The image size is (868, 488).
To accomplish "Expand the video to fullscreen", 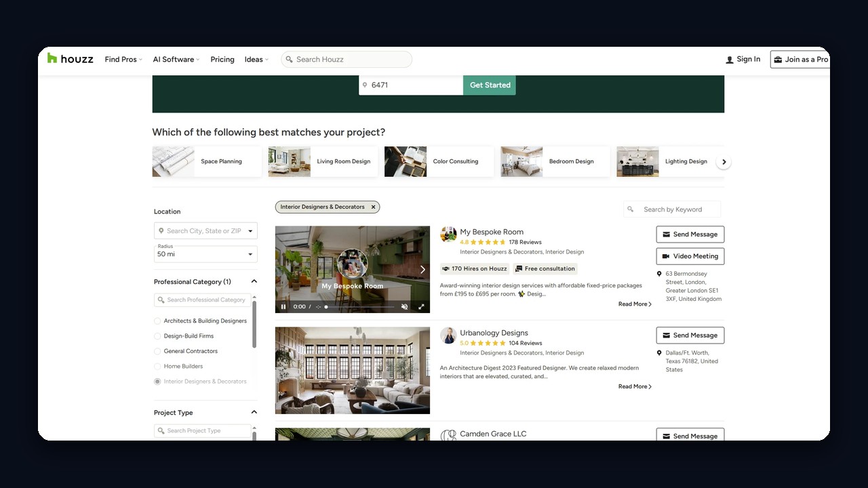I will pyautogui.click(x=421, y=306).
